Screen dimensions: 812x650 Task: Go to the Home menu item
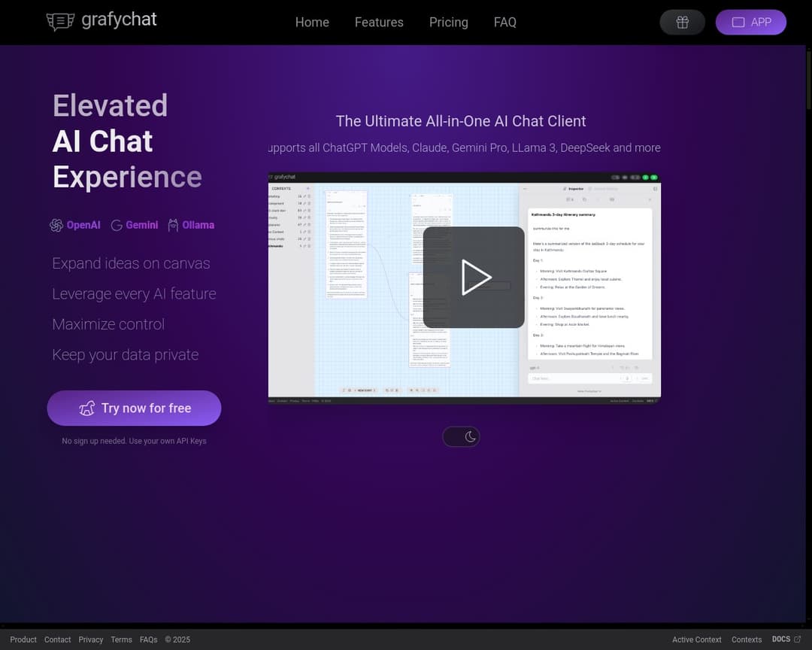(x=312, y=23)
